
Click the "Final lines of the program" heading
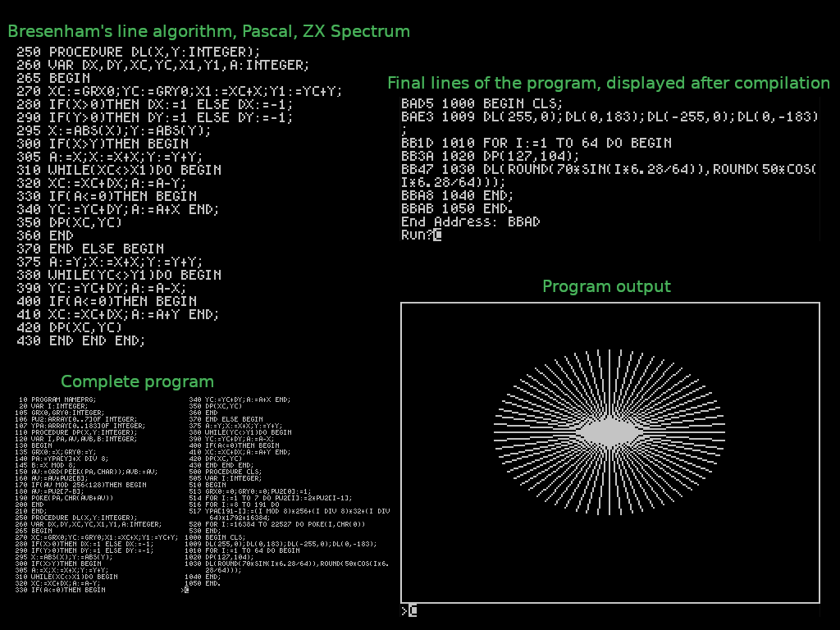[x=608, y=83]
